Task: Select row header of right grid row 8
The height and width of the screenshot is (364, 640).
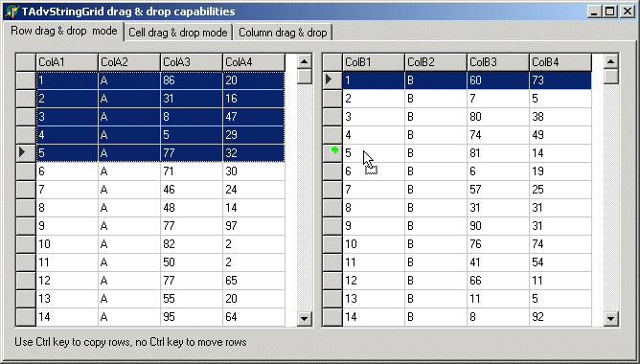Action: [x=332, y=208]
